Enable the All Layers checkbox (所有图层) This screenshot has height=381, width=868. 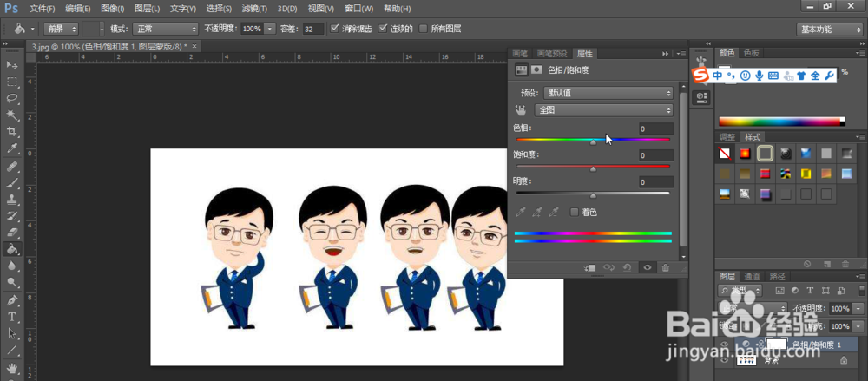[424, 29]
